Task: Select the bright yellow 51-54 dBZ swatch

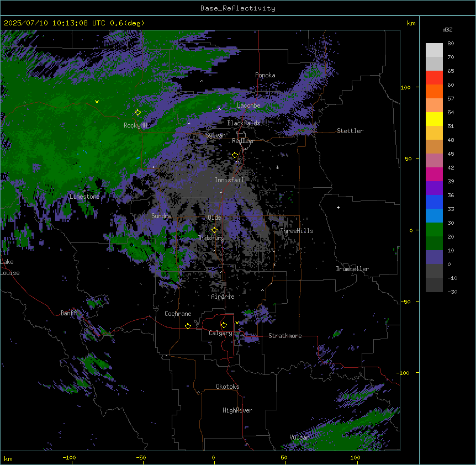Action: click(x=434, y=119)
